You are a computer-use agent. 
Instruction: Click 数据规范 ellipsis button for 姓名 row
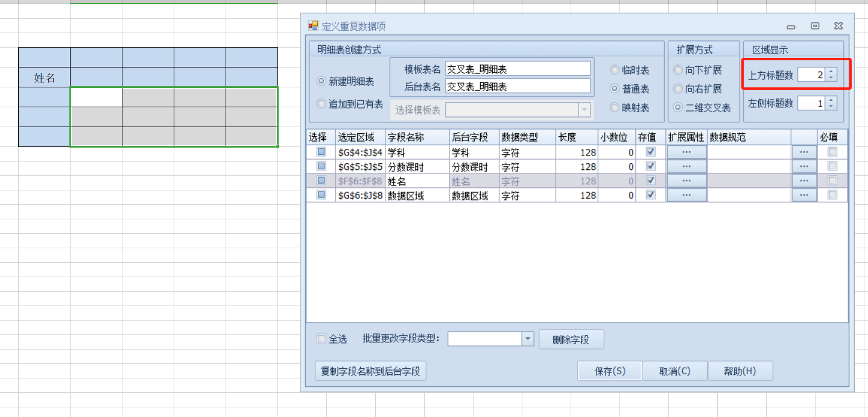tap(804, 181)
